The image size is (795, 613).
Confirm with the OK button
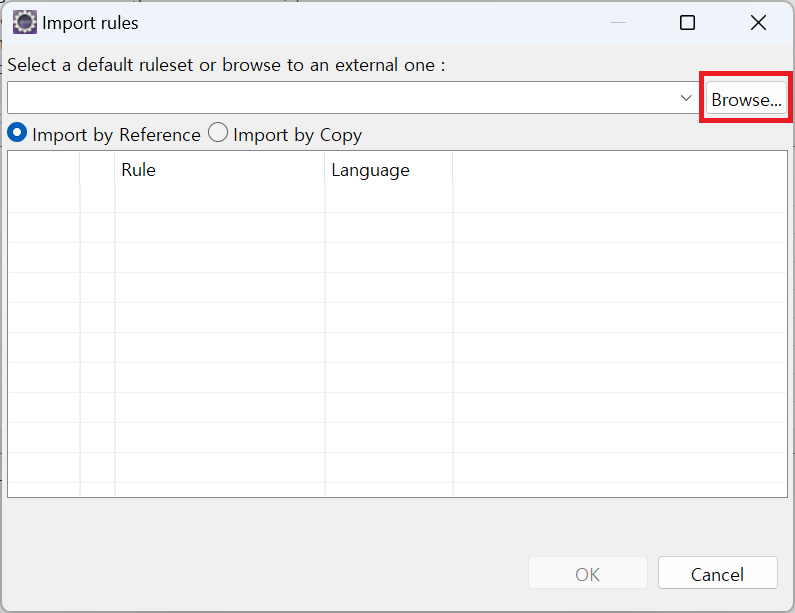588,574
